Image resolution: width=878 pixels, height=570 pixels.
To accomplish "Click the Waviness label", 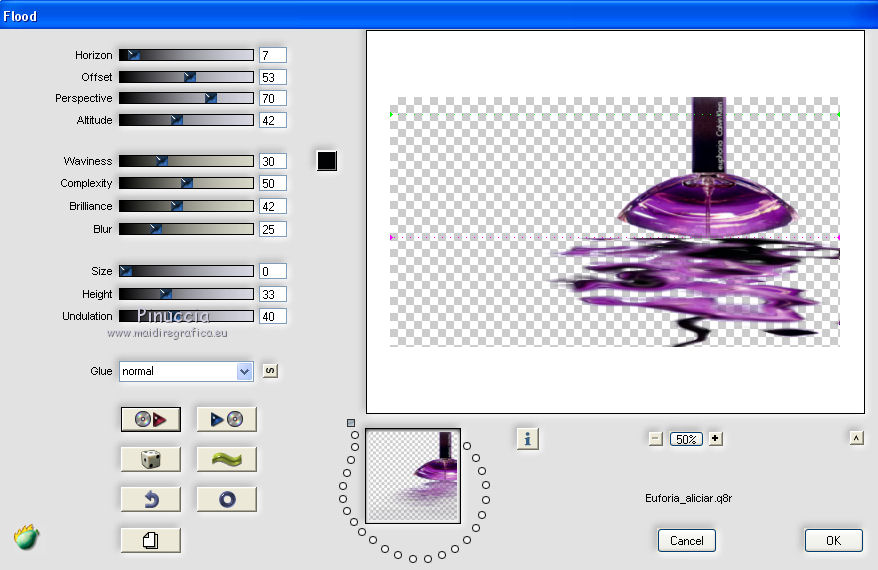I will click(87, 161).
